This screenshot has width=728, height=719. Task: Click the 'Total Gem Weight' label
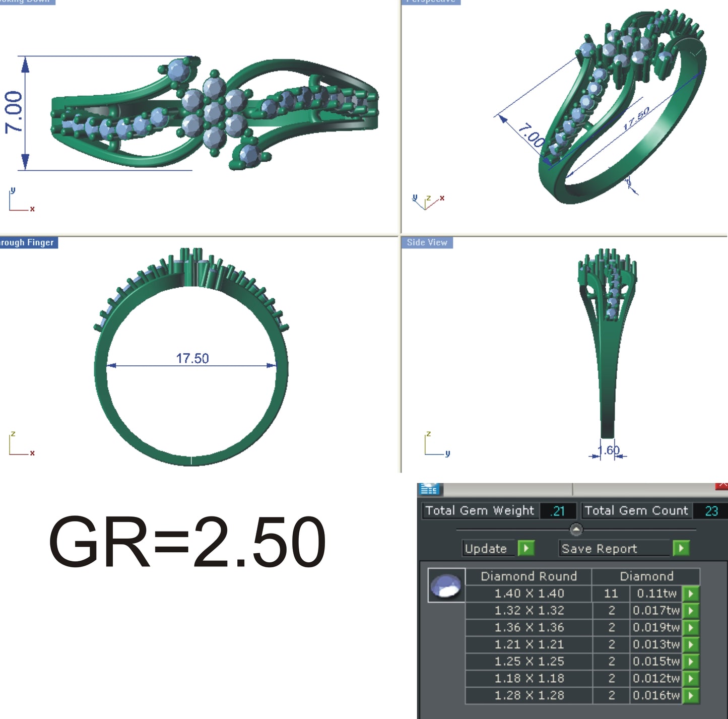(x=480, y=511)
